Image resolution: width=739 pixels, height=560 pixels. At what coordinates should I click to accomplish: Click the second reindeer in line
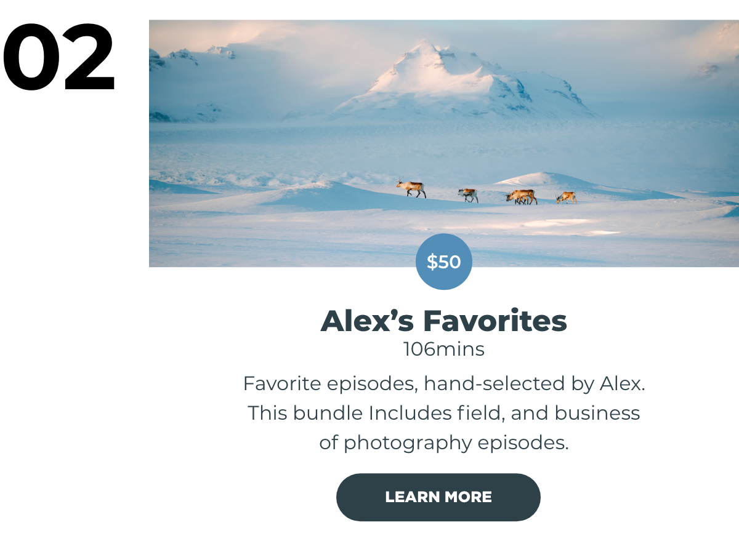(x=468, y=195)
